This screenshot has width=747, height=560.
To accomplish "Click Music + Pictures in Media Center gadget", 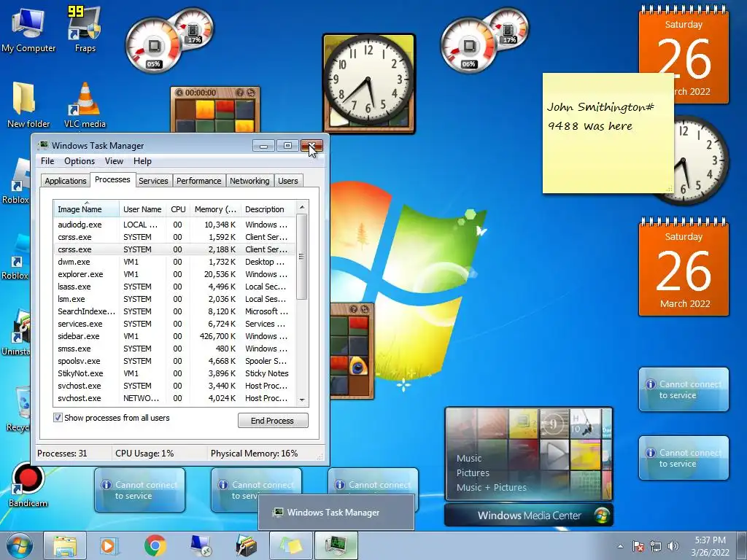I will click(x=491, y=487).
